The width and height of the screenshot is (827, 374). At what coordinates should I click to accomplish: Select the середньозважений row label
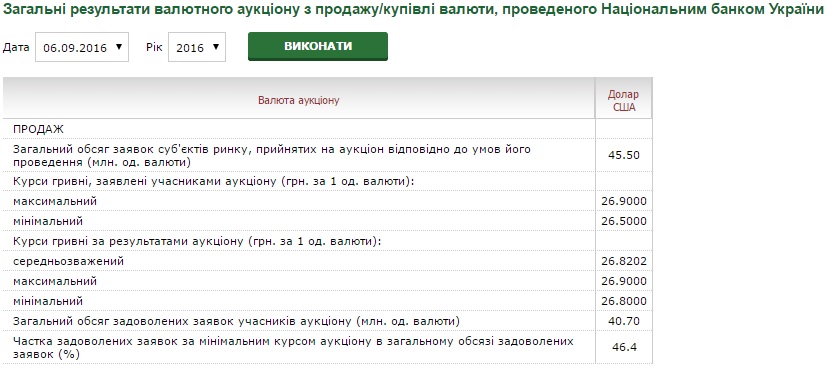[x=69, y=261]
